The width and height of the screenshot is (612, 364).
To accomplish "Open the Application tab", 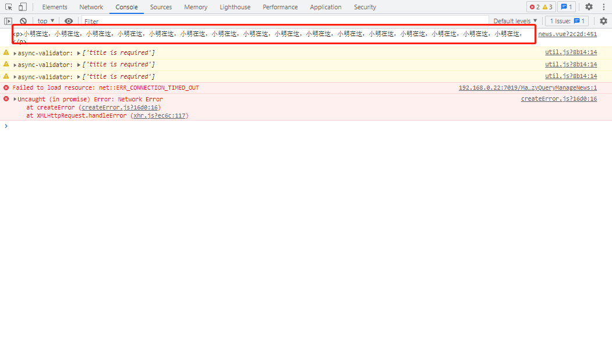I will (x=326, y=7).
